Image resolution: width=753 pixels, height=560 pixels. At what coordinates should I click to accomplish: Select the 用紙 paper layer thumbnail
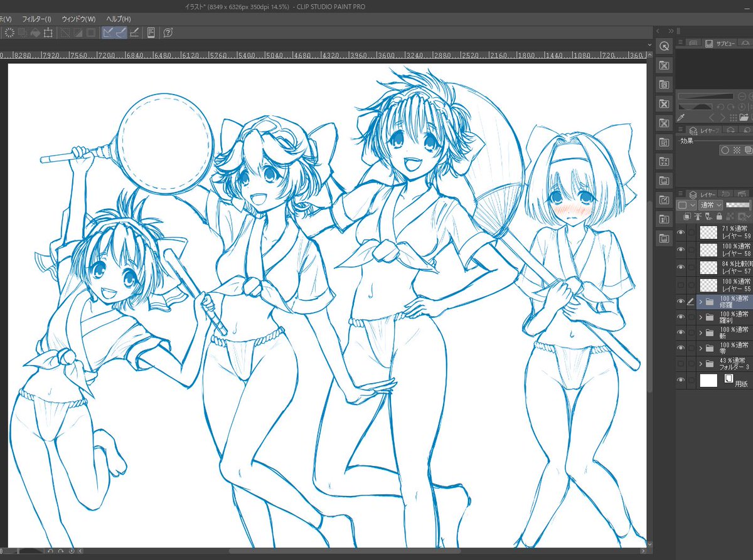(x=708, y=379)
